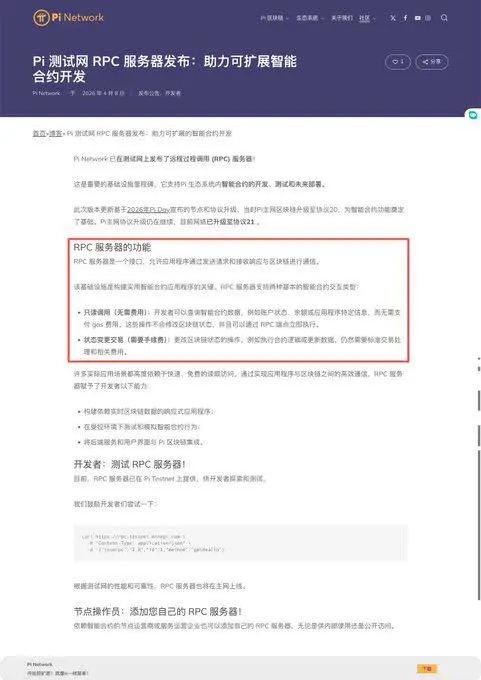Like the article with heart button
Screen dimensions: 481x680
398,62
